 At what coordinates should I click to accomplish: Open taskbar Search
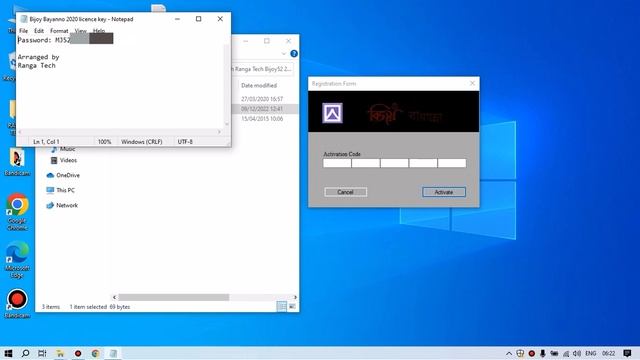[x=25, y=353]
